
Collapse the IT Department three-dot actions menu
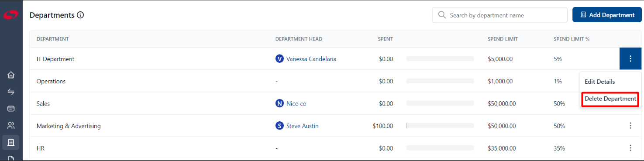click(630, 58)
